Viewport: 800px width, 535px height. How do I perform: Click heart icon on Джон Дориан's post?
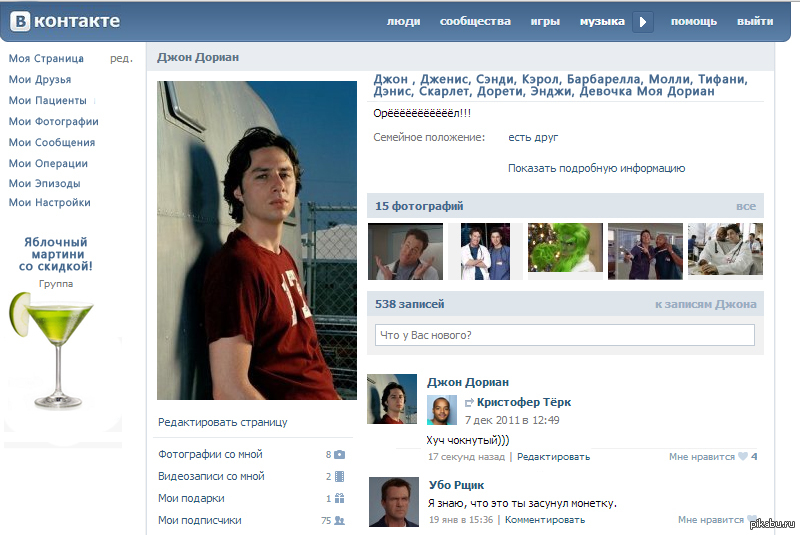coord(742,457)
